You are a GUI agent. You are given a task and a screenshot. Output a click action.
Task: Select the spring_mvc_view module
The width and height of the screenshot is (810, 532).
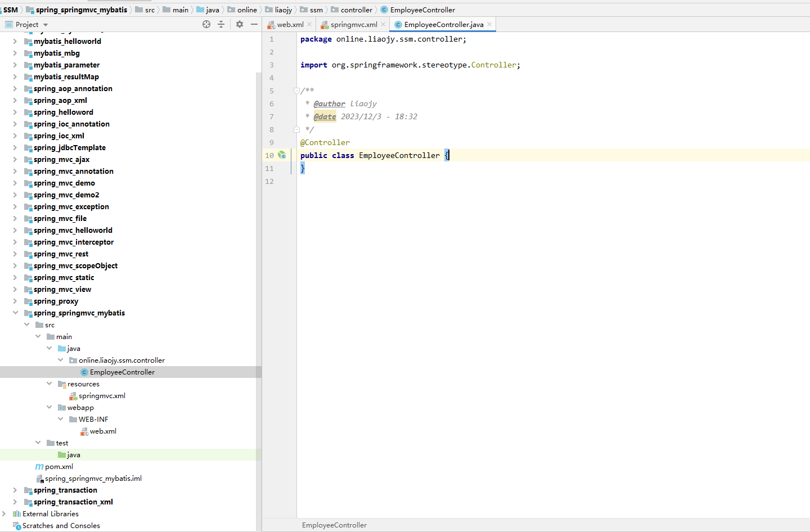[62, 289]
